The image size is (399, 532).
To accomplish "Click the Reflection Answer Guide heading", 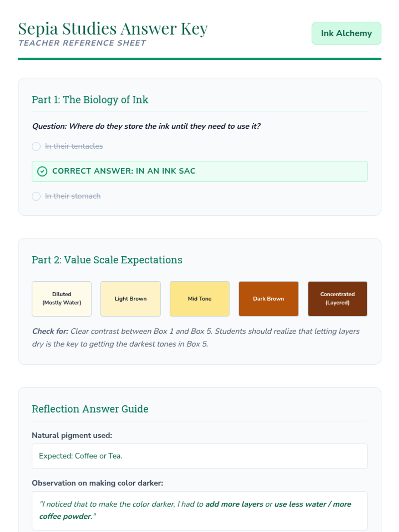I will (x=90, y=409).
